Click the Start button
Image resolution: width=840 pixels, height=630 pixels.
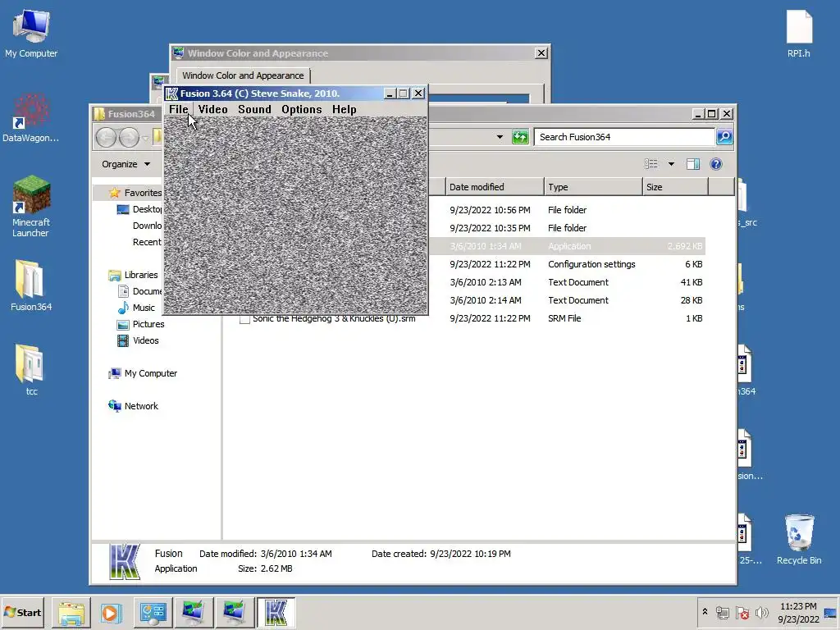(x=22, y=613)
